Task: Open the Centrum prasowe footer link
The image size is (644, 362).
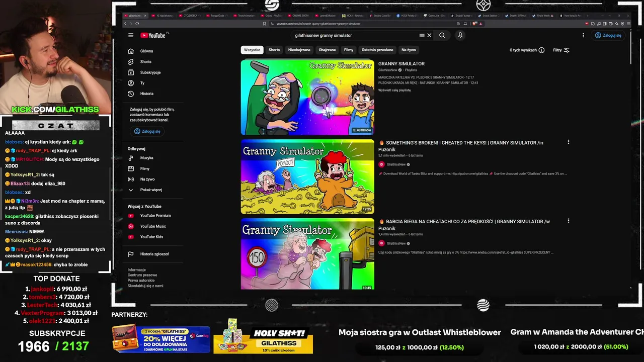Action: coord(142,275)
